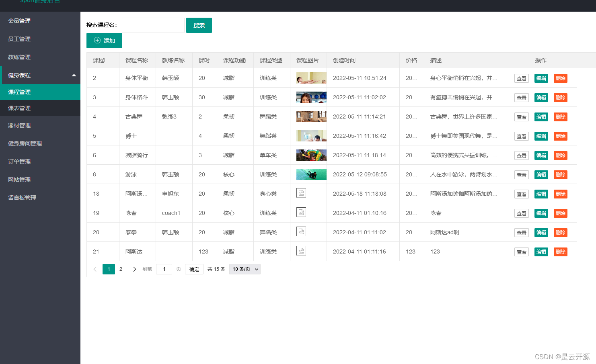
Task: Click the broken image icon for 阿斯达 row
Action: click(x=301, y=251)
